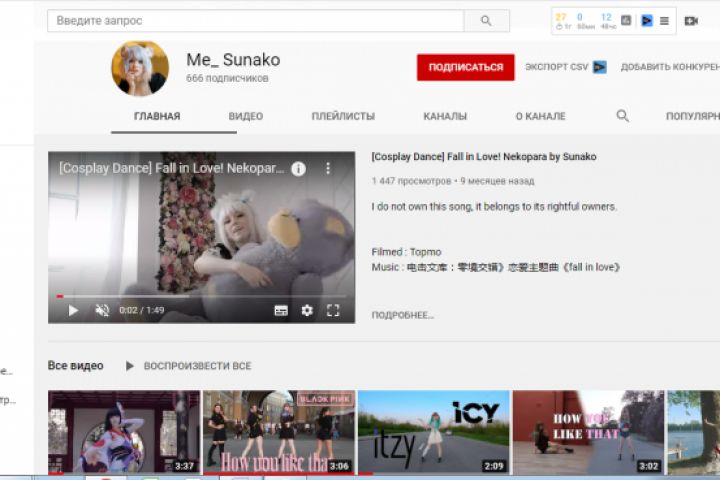Open the extension hamburger menu icon
This screenshot has width=720, height=480.
[664, 21]
